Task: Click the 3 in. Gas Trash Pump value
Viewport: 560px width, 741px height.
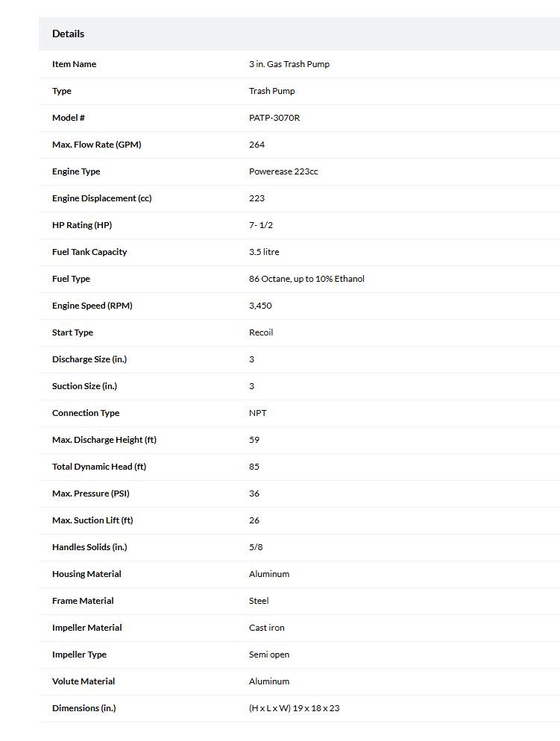Action: [x=289, y=64]
